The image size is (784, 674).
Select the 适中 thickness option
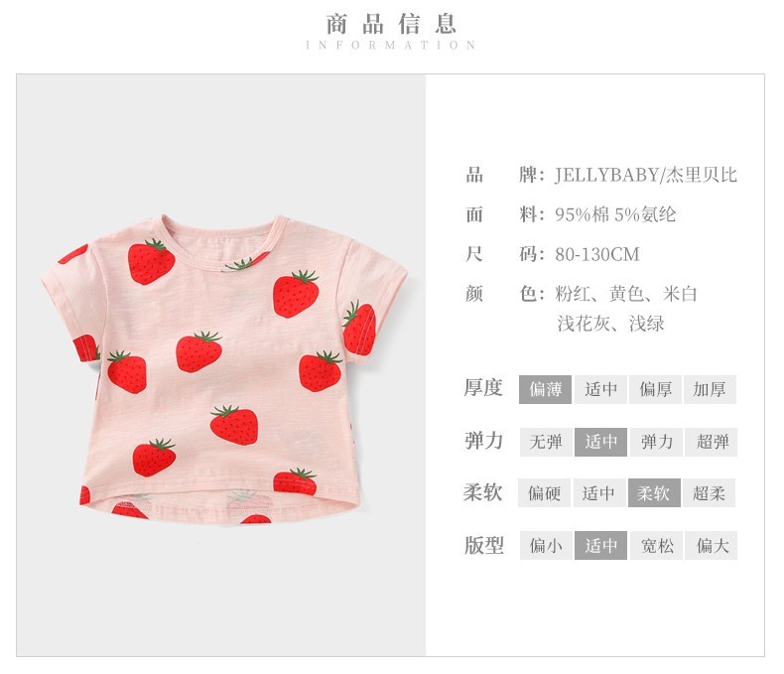point(600,389)
